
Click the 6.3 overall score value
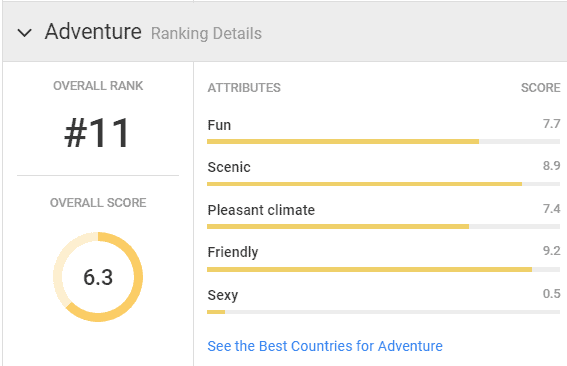click(x=98, y=277)
